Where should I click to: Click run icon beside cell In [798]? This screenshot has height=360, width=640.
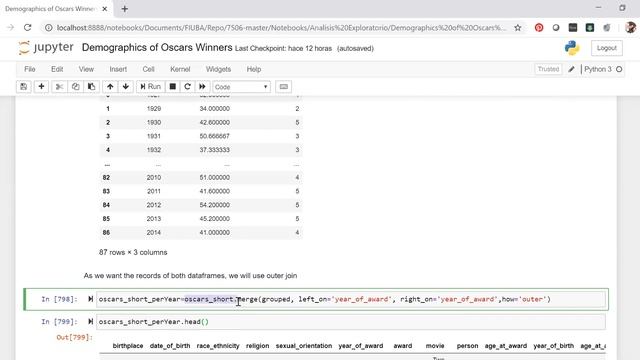[x=91, y=299]
